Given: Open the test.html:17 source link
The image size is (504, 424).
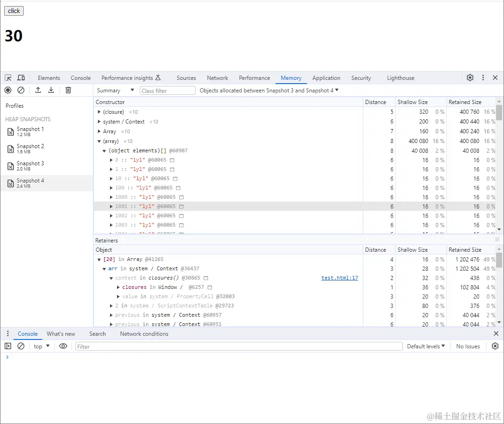Looking at the screenshot, I should coord(340,278).
